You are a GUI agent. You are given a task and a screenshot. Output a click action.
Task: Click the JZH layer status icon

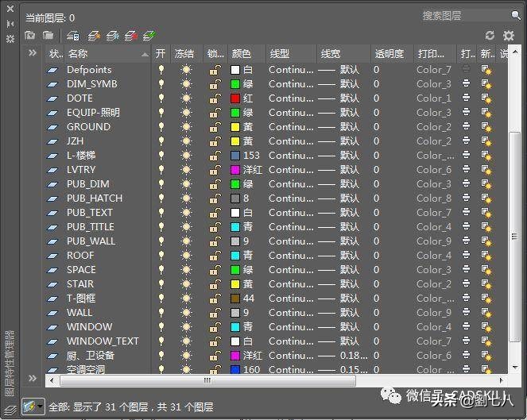coord(52,141)
